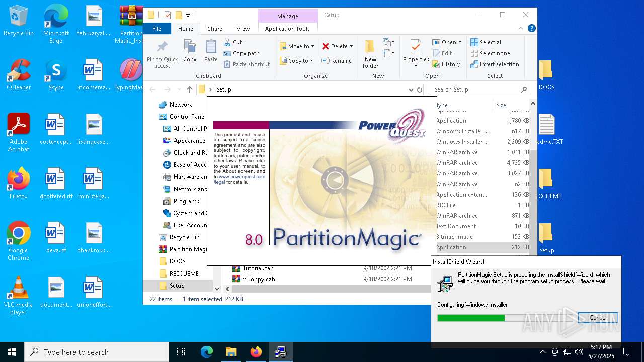The image size is (644, 362).
Task: Open Firefox desktop shortcut
Action: pyautogui.click(x=19, y=184)
